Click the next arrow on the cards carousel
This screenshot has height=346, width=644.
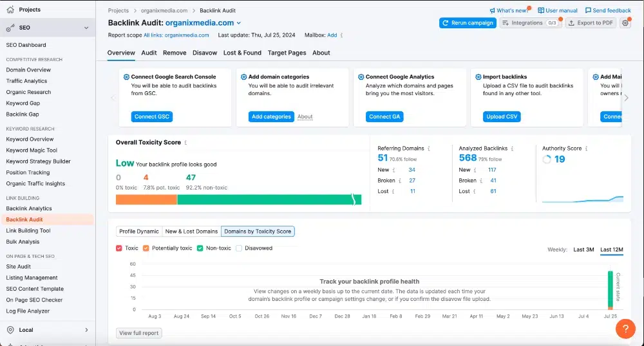coord(627,98)
